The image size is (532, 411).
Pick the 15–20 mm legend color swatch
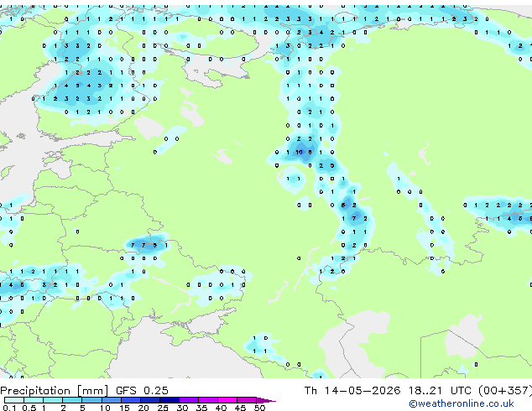coord(131,400)
